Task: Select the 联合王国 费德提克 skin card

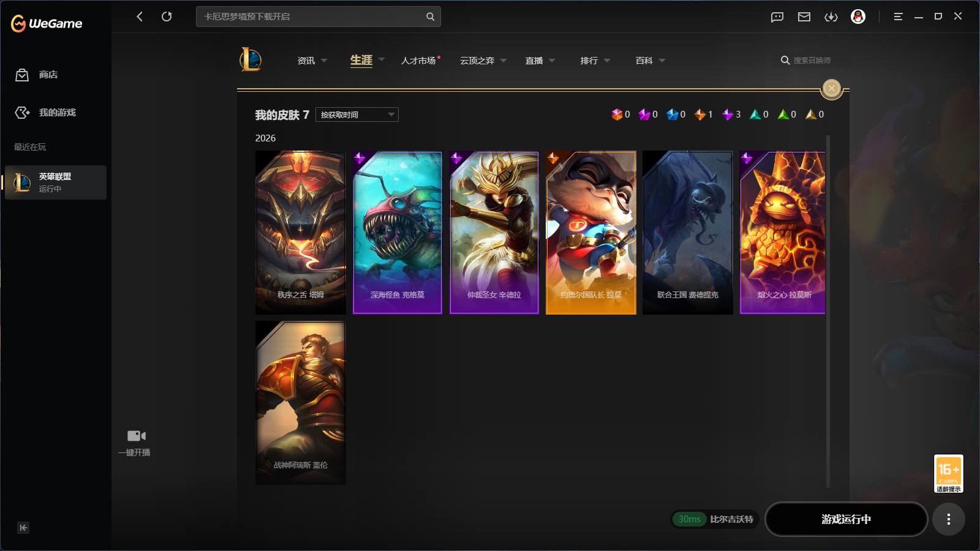Action: tap(688, 233)
